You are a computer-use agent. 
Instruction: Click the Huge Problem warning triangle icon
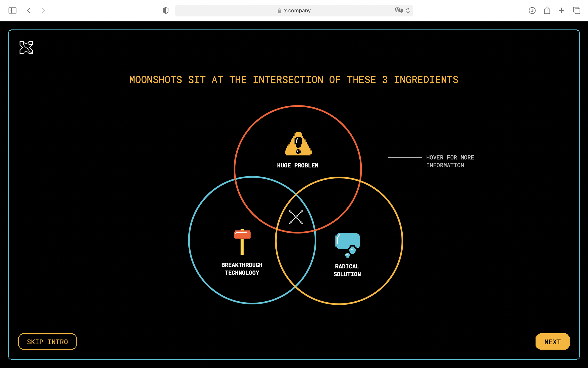(x=298, y=144)
